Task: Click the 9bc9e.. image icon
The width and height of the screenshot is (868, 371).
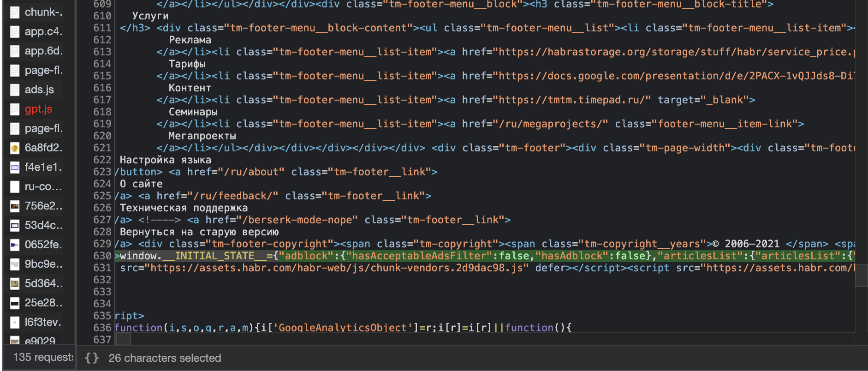Action: (15, 264)
